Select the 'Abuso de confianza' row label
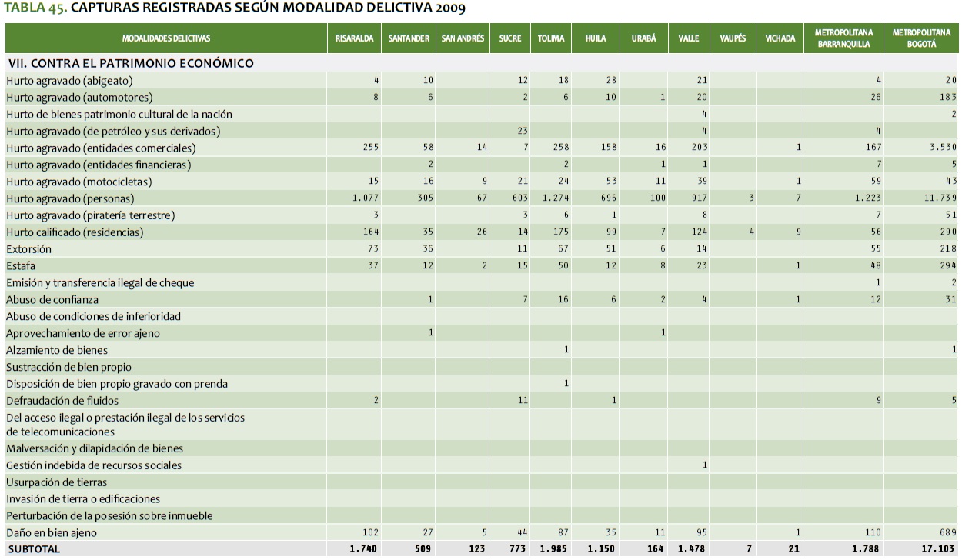962x560 pixels. 52,300
